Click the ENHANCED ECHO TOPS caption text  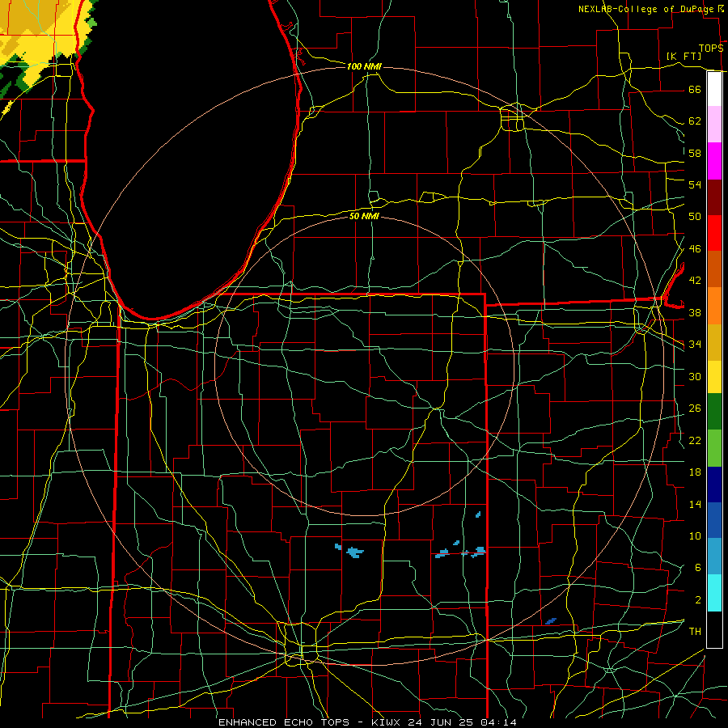(284, 722)
